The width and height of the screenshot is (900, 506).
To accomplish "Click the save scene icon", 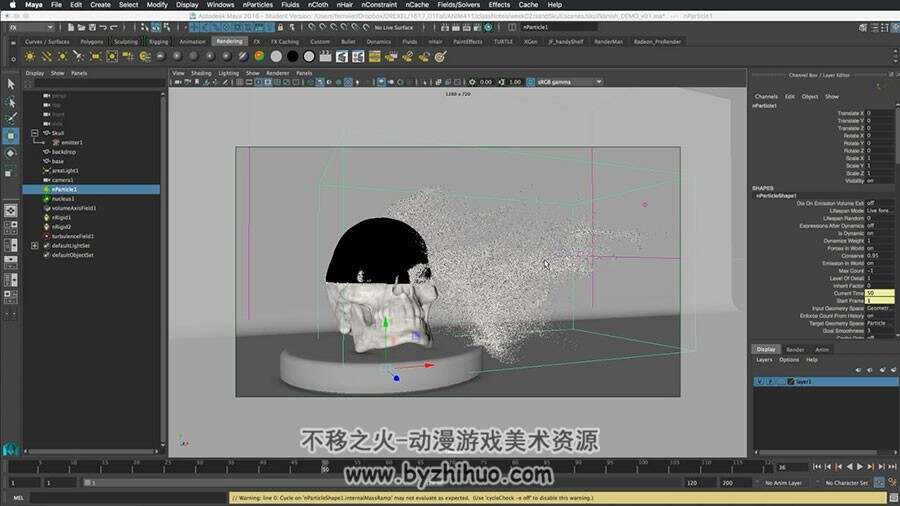I will [92, 27].
